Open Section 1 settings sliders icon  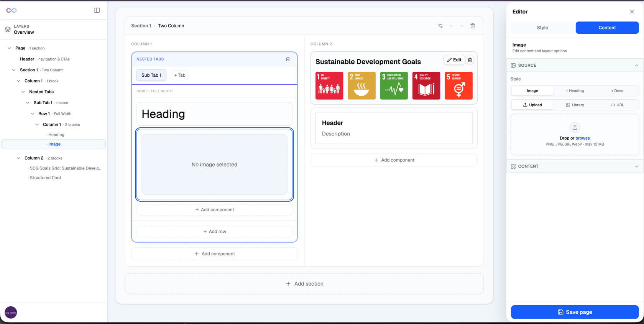(440, 26)
